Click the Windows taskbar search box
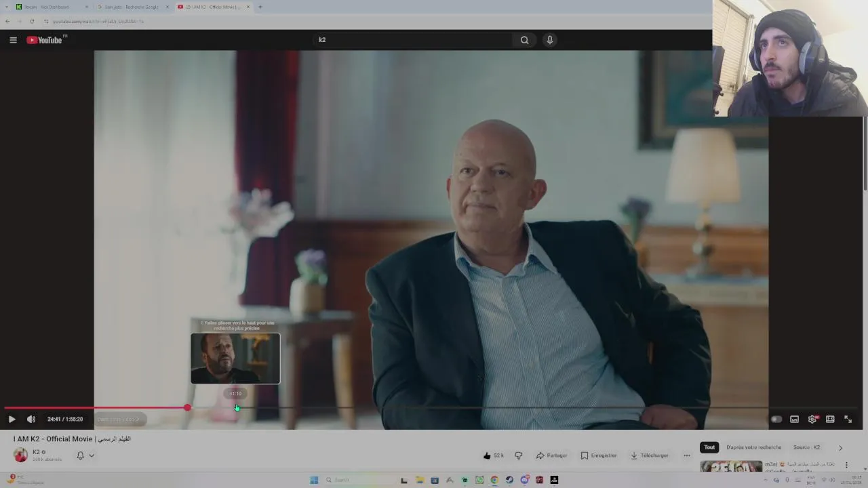The image size is (868, 488). pyautogui.click(x=356, y=480)
